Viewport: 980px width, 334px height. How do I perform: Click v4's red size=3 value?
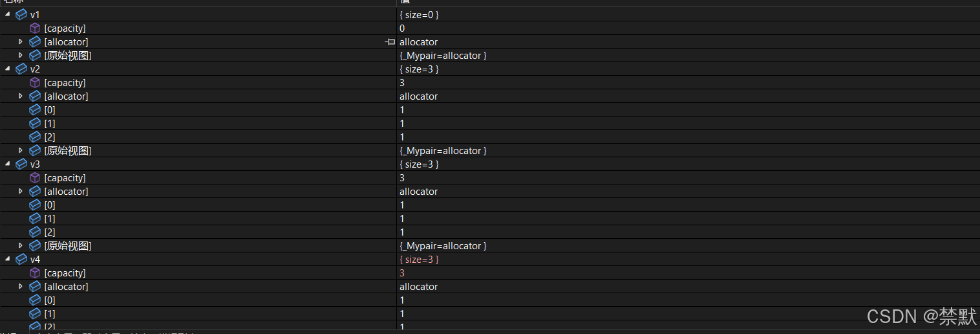tap(419, 260)
